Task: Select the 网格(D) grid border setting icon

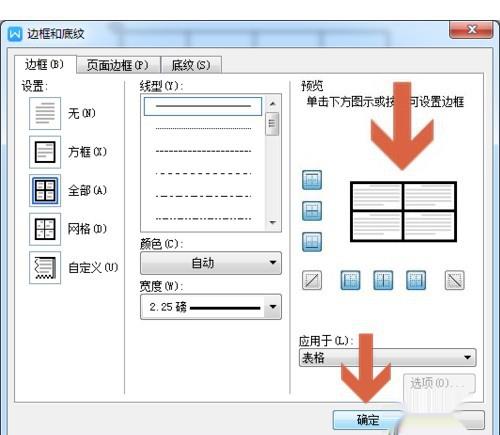Action: coord(45,229)
